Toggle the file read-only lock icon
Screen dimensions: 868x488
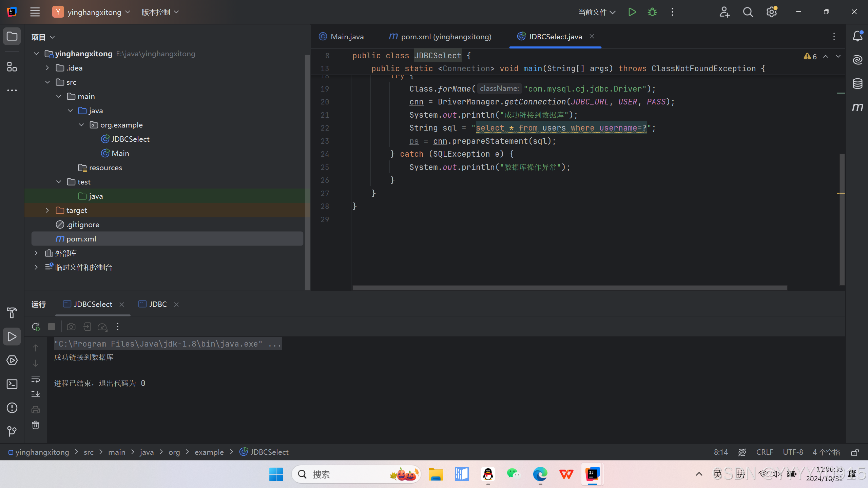(855, 452)
